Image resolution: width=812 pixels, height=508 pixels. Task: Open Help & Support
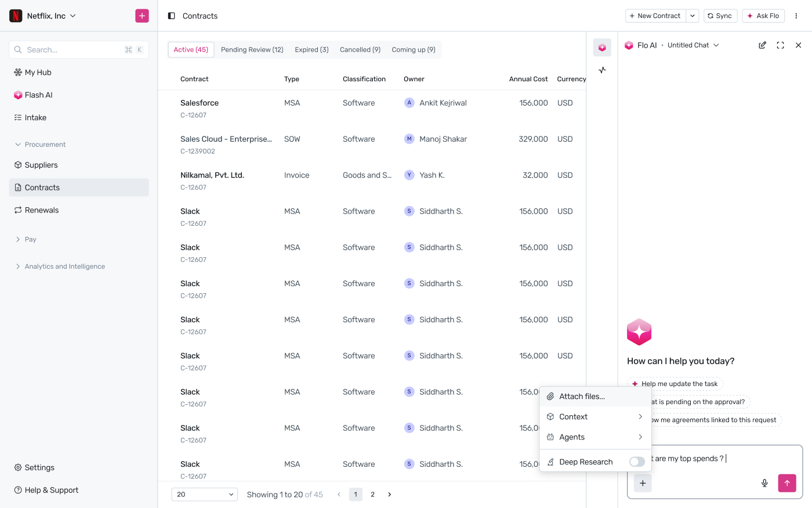click(79, 490)
